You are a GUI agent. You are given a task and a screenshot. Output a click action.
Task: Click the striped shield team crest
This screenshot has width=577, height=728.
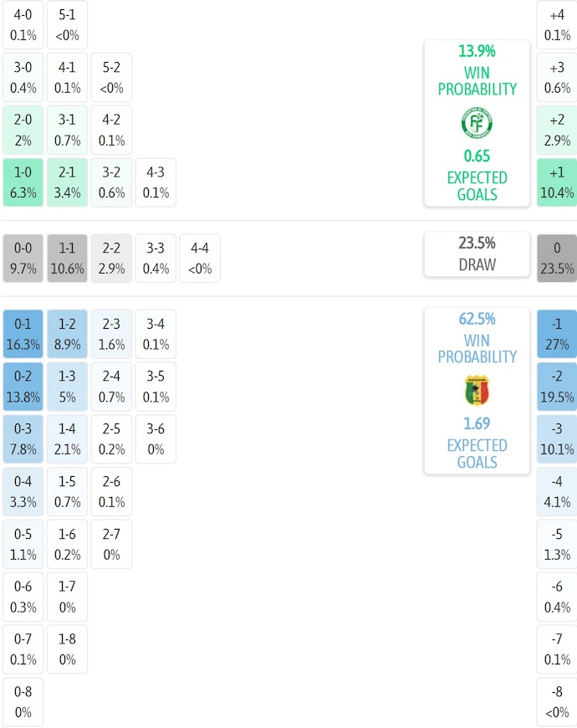(477, 391)
